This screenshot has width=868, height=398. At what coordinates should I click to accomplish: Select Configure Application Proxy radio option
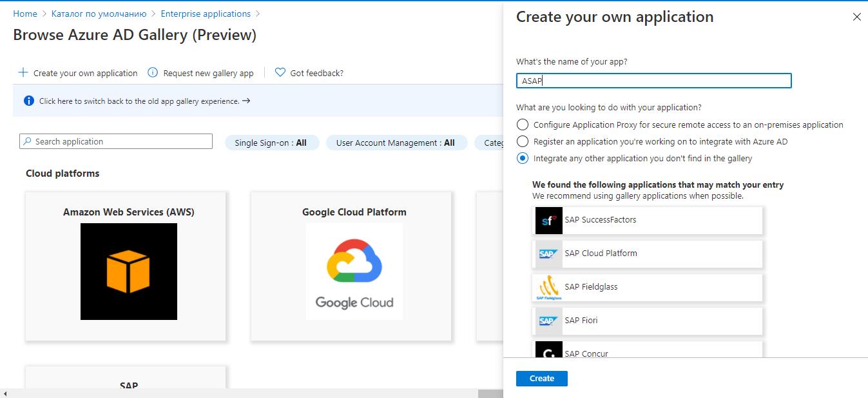pyautogui.click(x=522, y=124)
